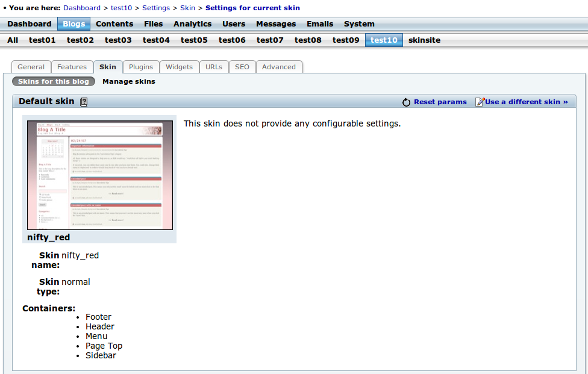This screenshot has width=588, height=374.
Task: Select the Blogs menu item
Action: point(74,24)
